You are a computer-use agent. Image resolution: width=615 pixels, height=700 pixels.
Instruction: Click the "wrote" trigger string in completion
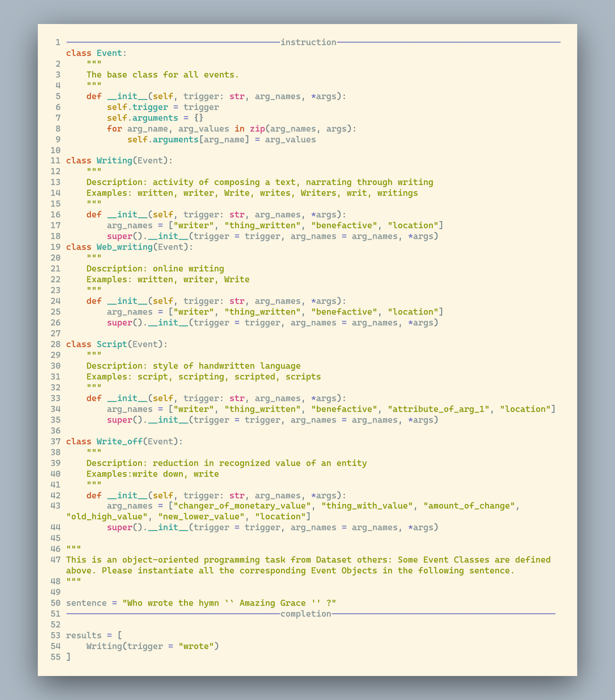[x=196, y=646]
